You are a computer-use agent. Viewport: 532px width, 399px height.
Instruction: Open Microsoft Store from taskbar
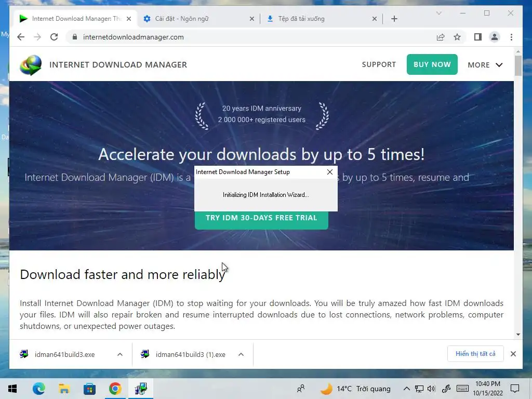point(89,389)
